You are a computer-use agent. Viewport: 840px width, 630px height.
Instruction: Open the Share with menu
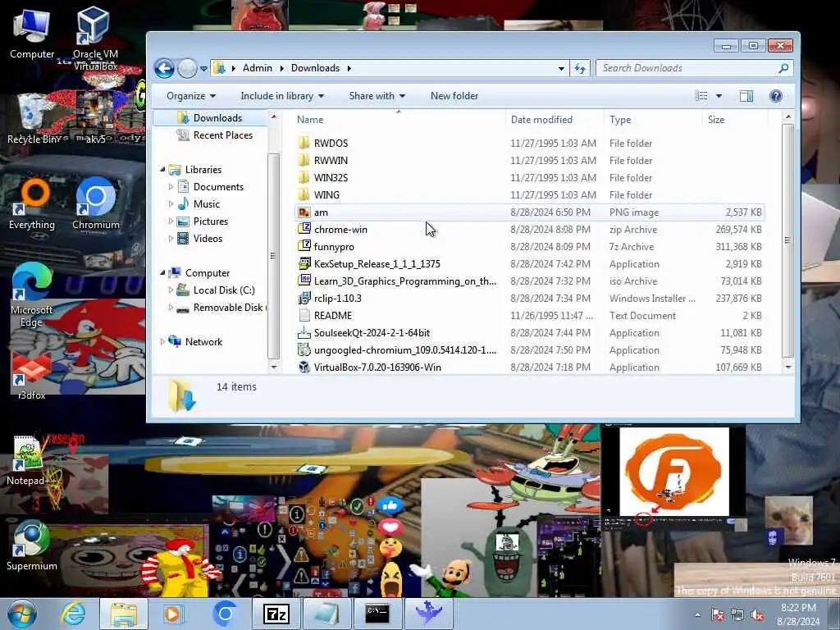point(377,96)
